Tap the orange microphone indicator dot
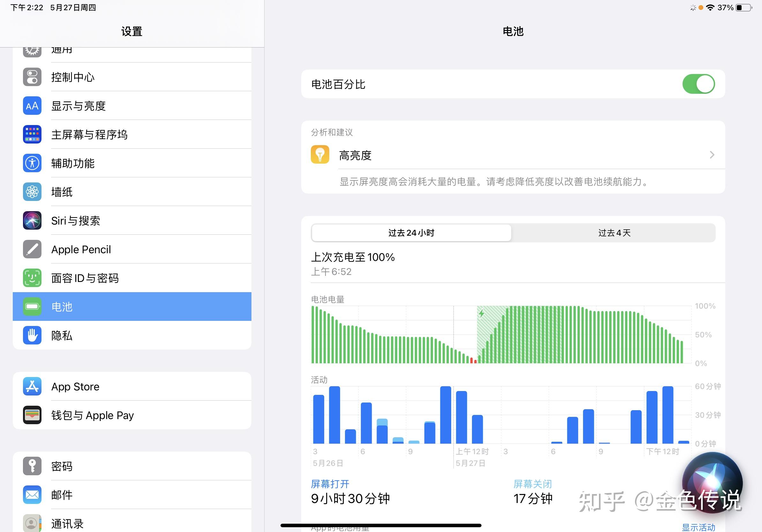Viewport: 762px width, 532px height. tap(701, 8)
